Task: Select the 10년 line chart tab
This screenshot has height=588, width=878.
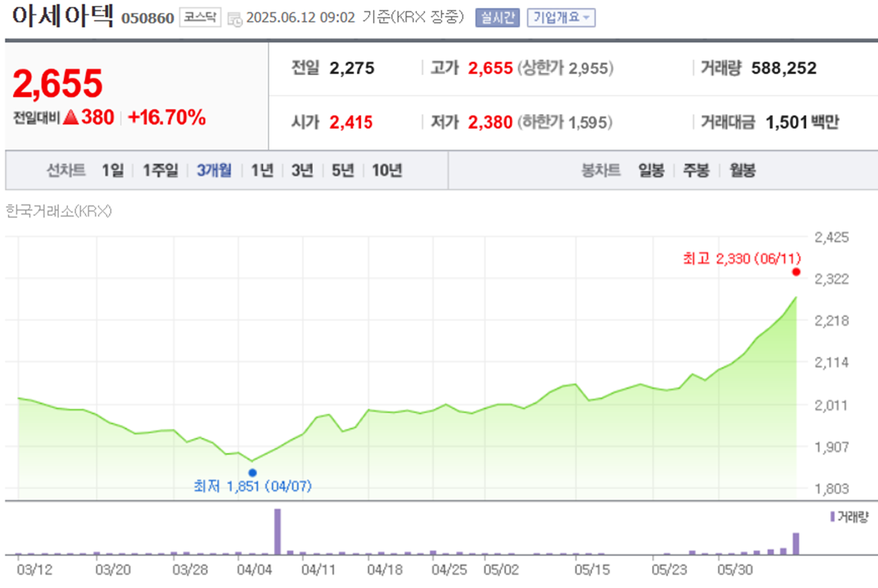Action: (x=387, y=170)
